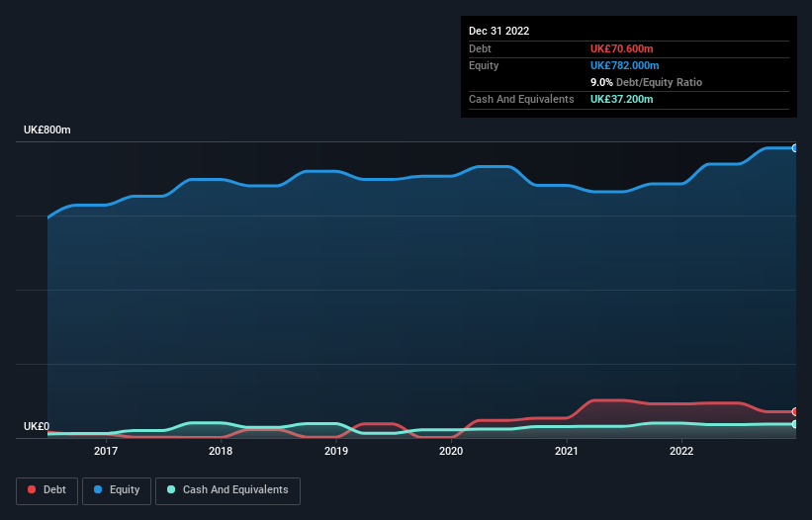Click the UK£800m y-axis label
The image size is (812, 520).
click(47, 130)
